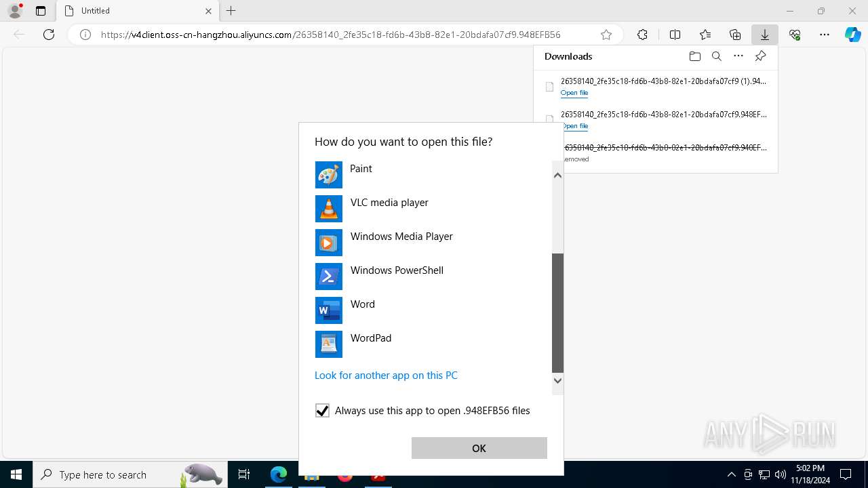The image size is (868, 488).
Task: Open the downloads folder
Action: tap(694, 56)
